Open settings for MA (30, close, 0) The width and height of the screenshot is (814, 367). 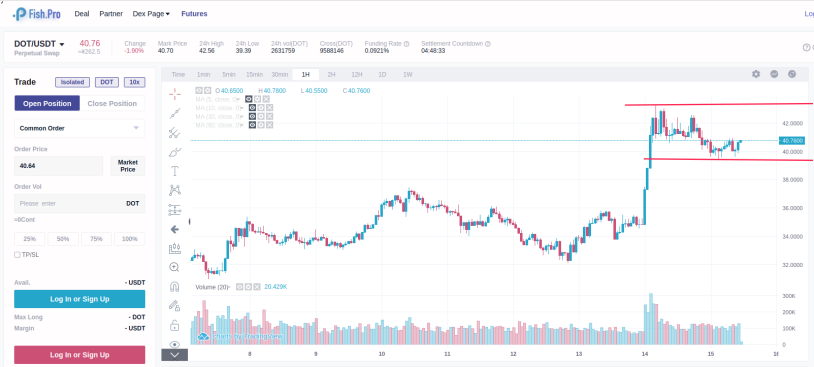tap(261, 117)
